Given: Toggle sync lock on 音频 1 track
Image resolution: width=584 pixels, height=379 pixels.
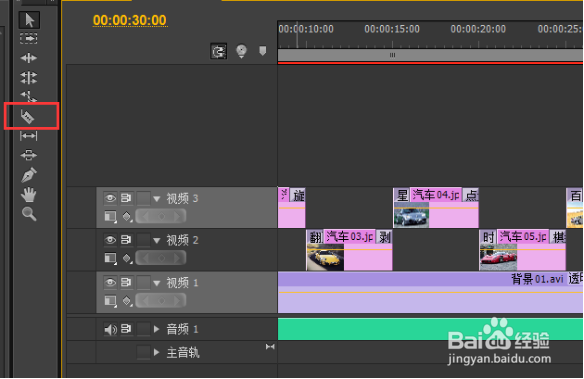Looking at the screenshot, I should click(x=126, y=329).
